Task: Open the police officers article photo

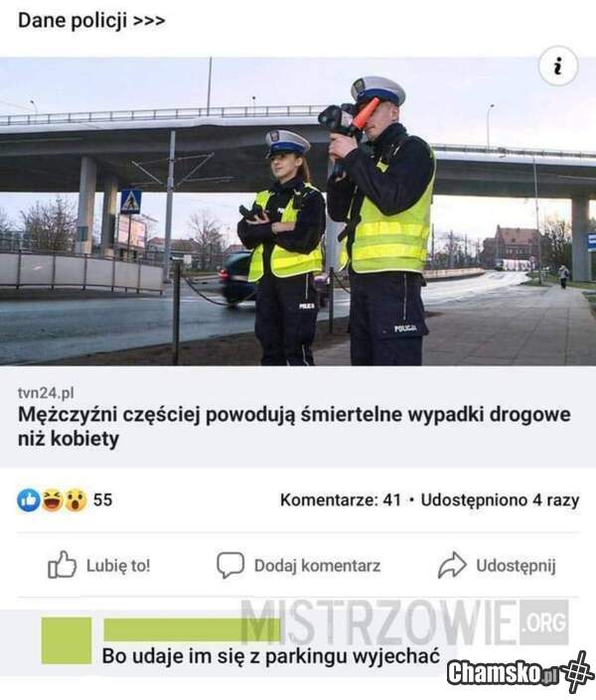Action: (x=298, y=211)
